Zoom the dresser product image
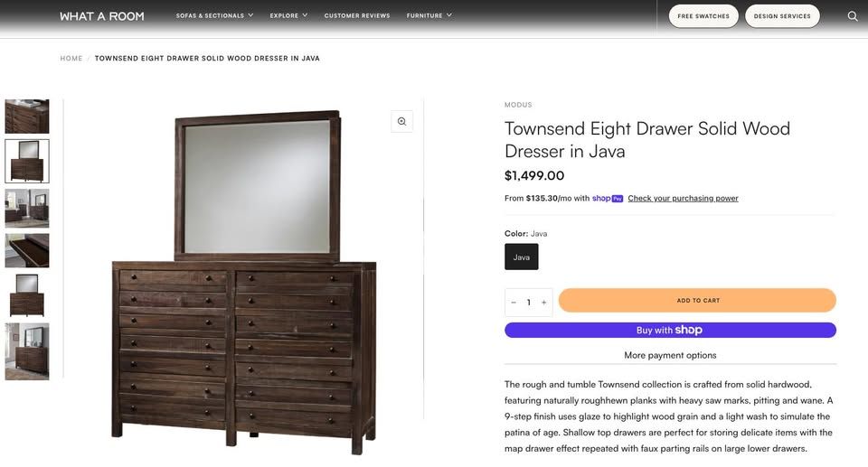 coord(401,122)
